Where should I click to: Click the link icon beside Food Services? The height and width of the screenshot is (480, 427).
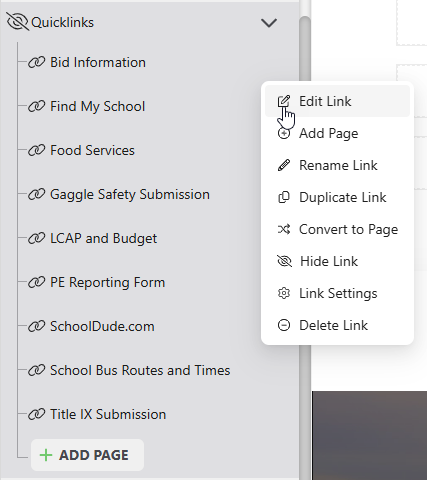tap(36, 150)
